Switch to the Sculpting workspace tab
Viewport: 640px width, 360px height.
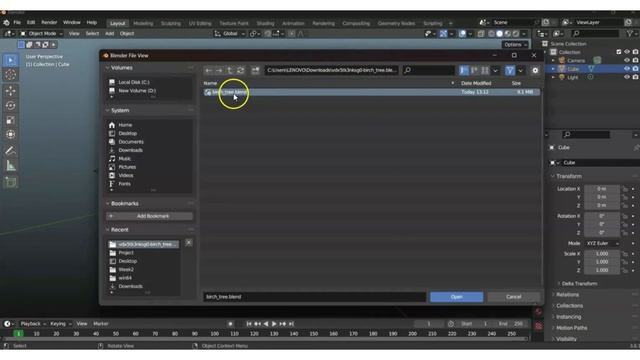[x=171, y=23]
